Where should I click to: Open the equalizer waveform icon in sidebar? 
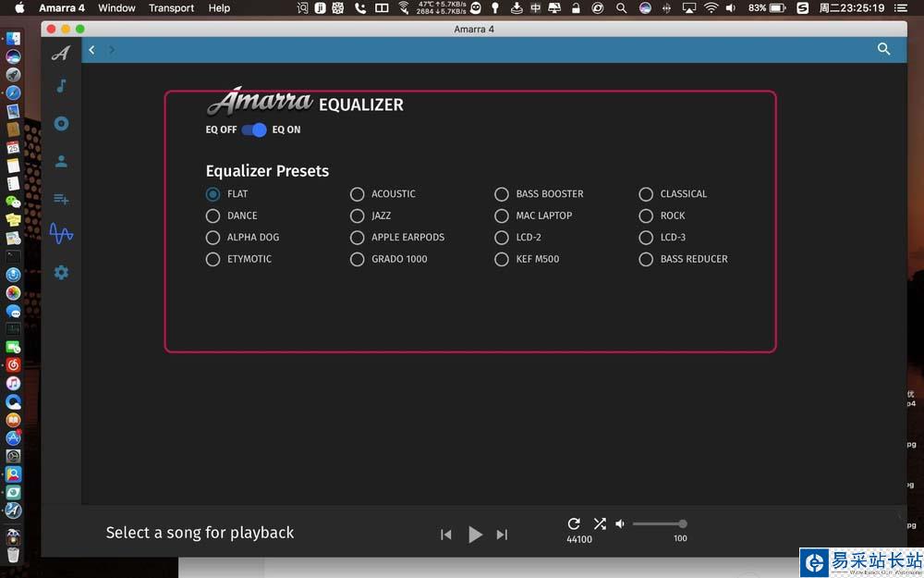pos(61,234)
